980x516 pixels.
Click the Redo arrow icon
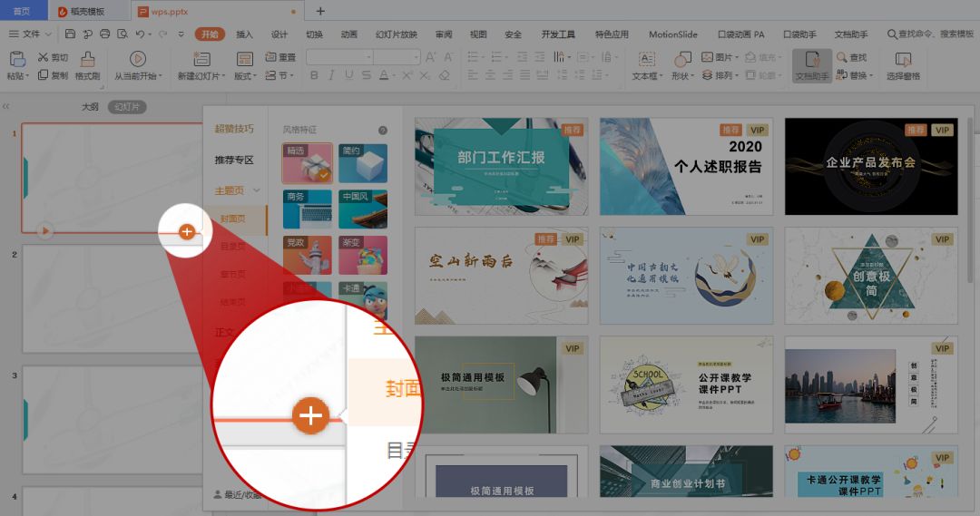coord(162,34)
